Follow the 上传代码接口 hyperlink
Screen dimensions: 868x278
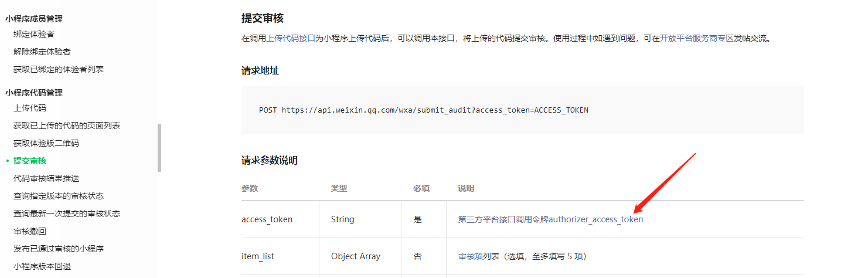pos(291,39)
